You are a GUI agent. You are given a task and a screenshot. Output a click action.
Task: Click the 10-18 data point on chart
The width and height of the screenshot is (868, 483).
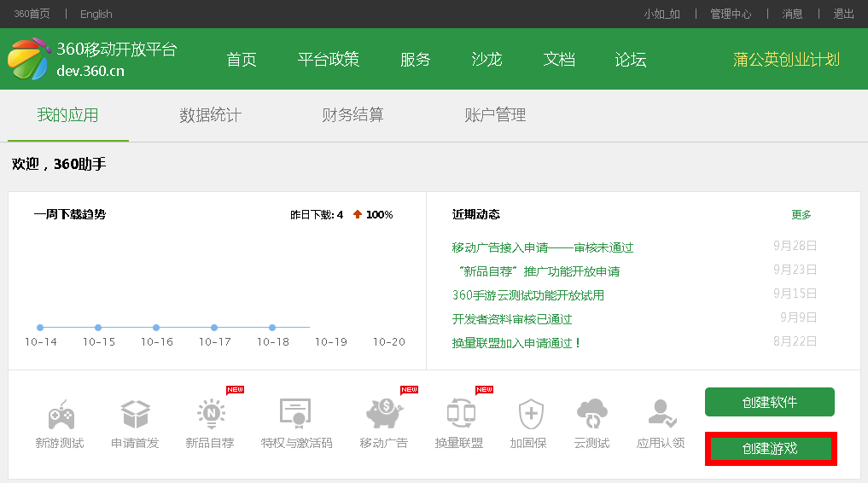[272, 328]
